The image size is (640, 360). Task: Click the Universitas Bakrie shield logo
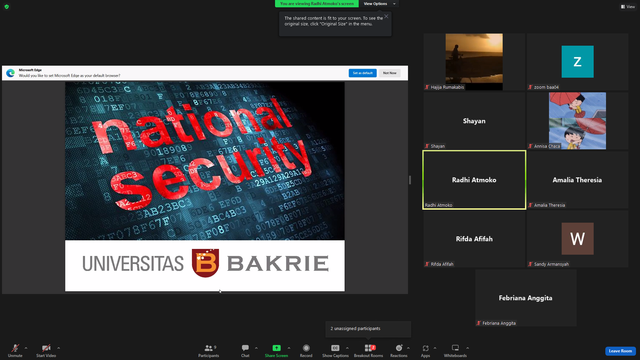click(x=205, y=263)
